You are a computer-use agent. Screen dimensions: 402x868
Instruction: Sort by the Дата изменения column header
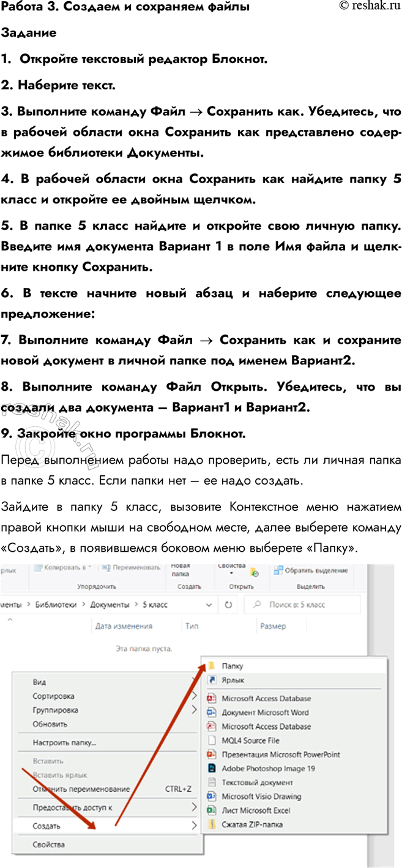pyautogui.click(x=124, y=627)
